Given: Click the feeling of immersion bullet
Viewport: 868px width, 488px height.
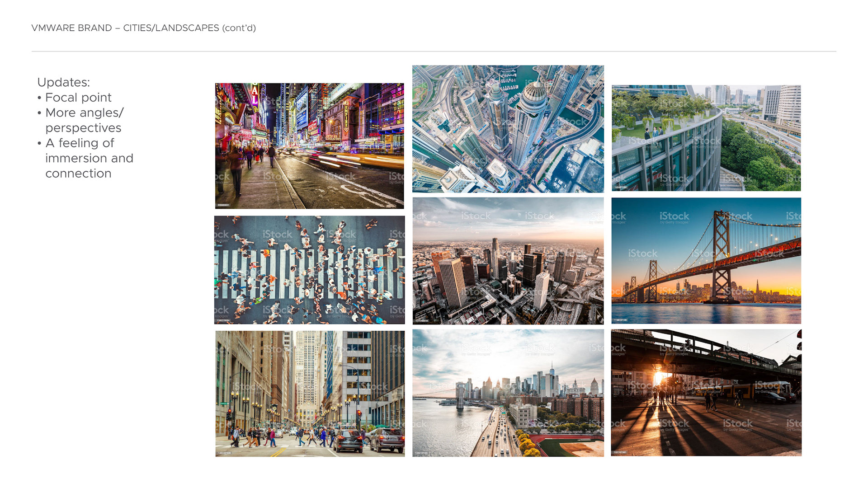Looking at the screenshot, I should [85, 158].
